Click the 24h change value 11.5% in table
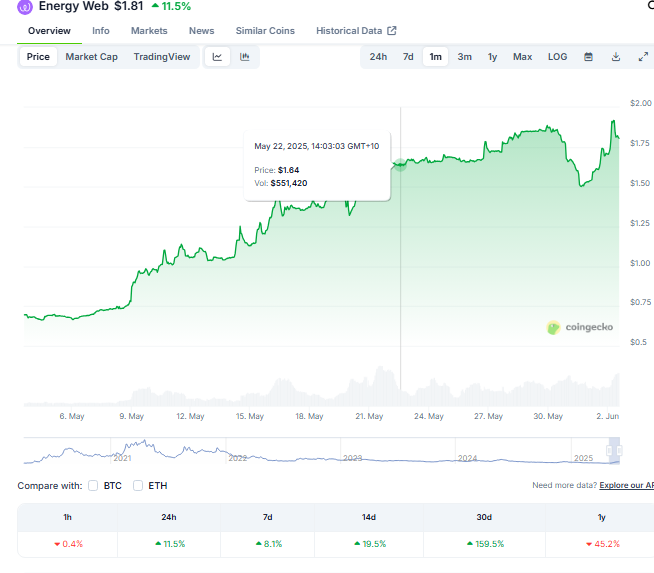654x573 pixels. 170,544
